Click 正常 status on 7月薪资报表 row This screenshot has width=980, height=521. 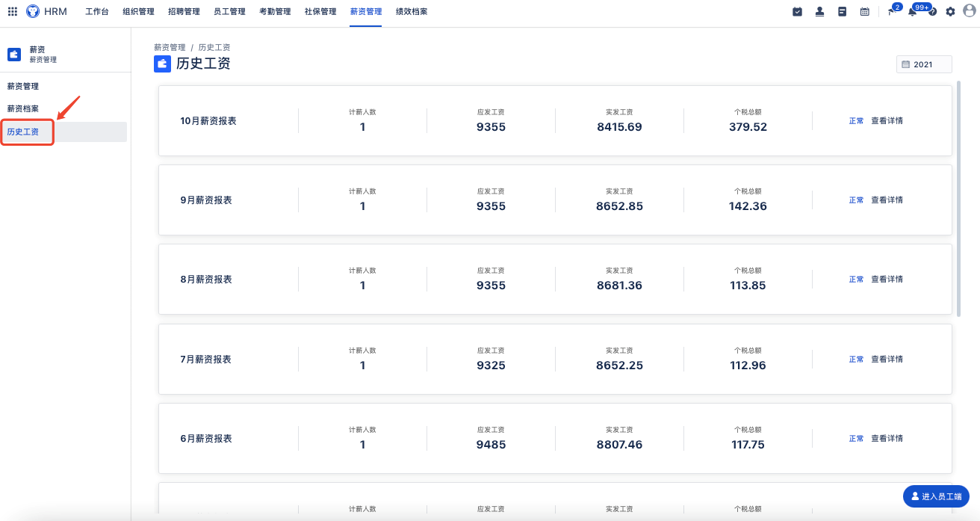pos(856,359)
